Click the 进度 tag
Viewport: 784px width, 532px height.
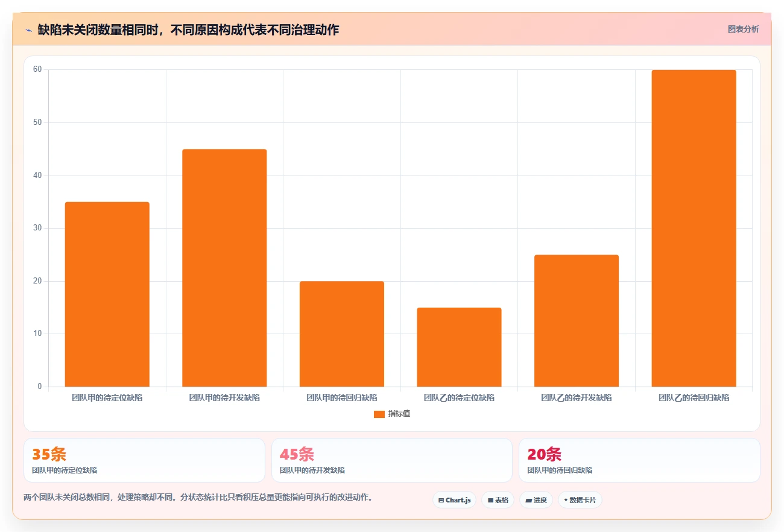coord(536,500)
